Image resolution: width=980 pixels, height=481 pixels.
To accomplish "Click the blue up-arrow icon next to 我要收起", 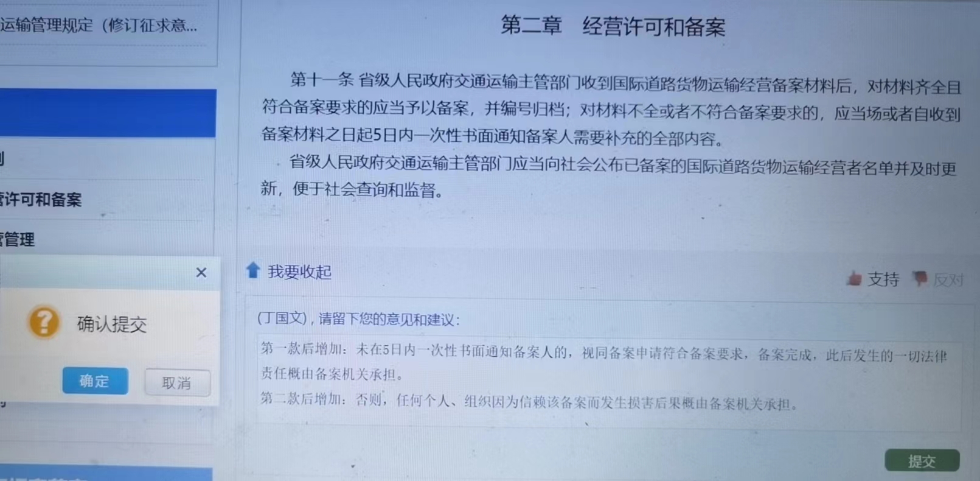I will (x=253, y=270).
